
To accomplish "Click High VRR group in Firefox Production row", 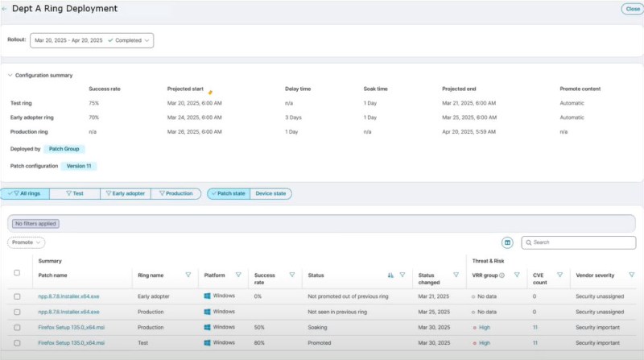I will (x=485, y=328).
